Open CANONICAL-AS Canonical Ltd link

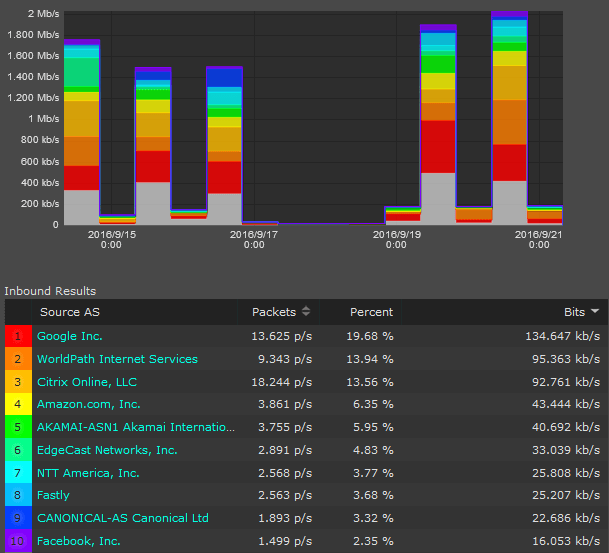[x=123, y=518]
